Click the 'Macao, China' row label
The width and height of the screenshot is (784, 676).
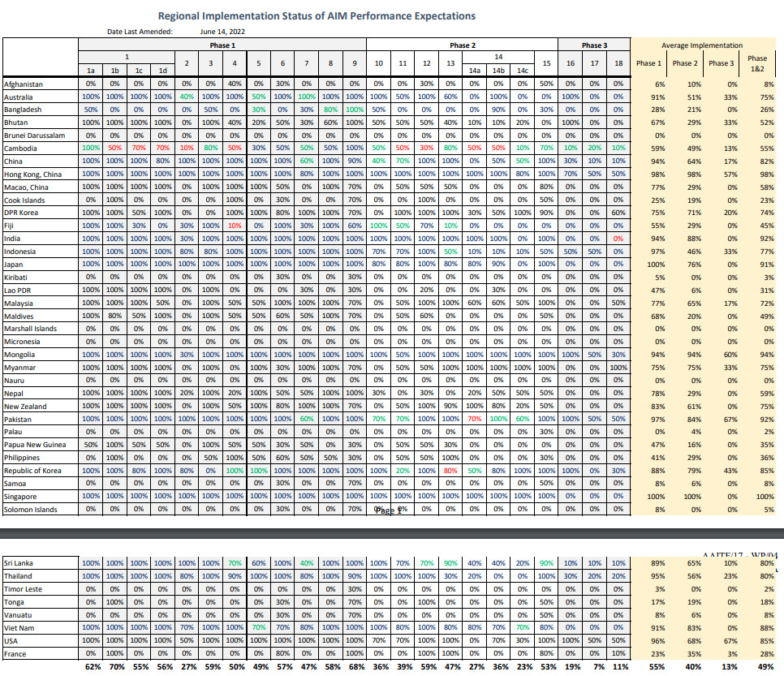click(27, 187)
